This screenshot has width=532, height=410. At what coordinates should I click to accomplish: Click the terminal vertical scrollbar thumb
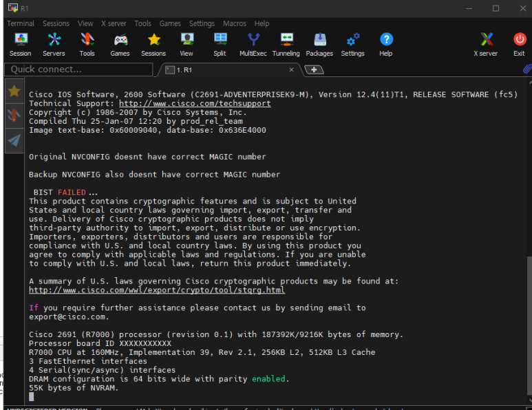[x=529, y=325]
